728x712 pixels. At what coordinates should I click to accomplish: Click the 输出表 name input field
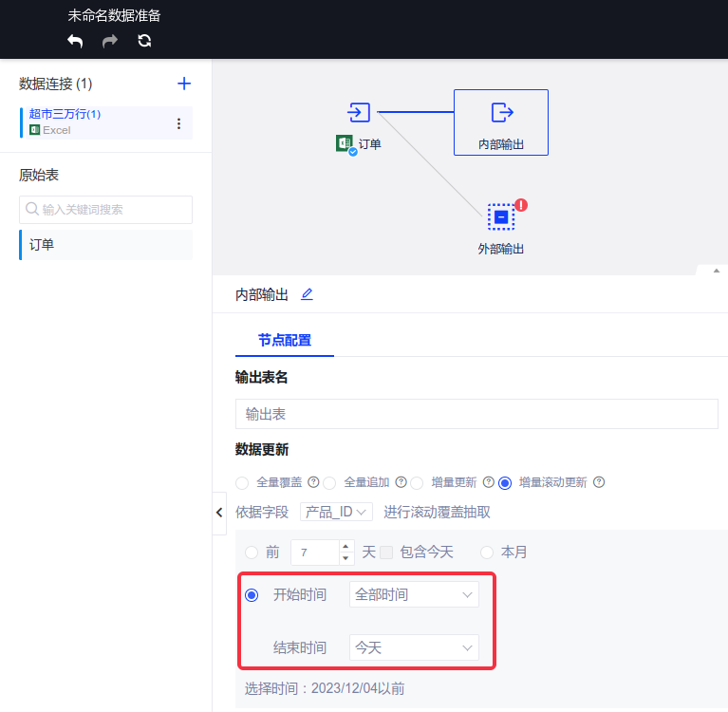(x=476, y=414)
